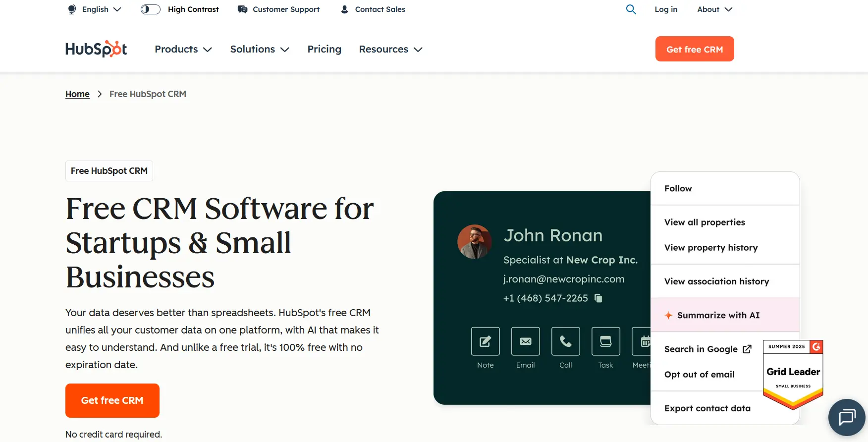Expand the Products menu

(183, 49)
